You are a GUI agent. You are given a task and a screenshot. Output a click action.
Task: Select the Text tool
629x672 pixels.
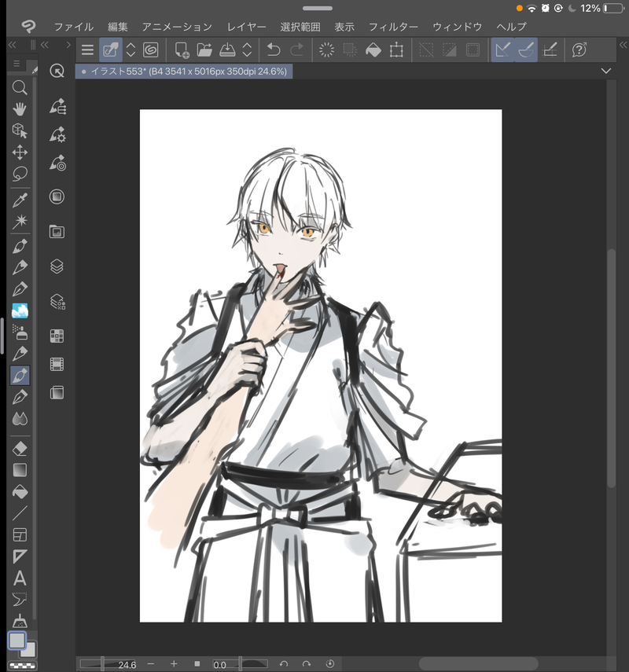[x=20, y=578]
